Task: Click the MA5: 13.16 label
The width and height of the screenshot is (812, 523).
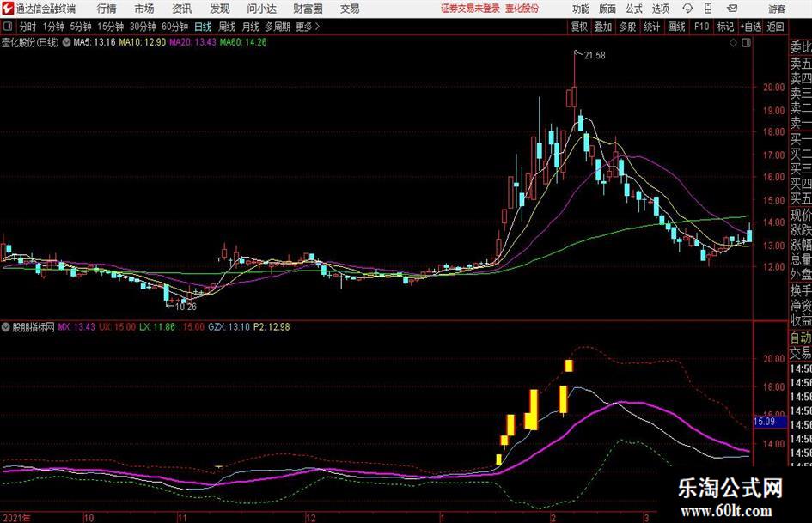Action: pyautogui.click(x=95, y=42)
